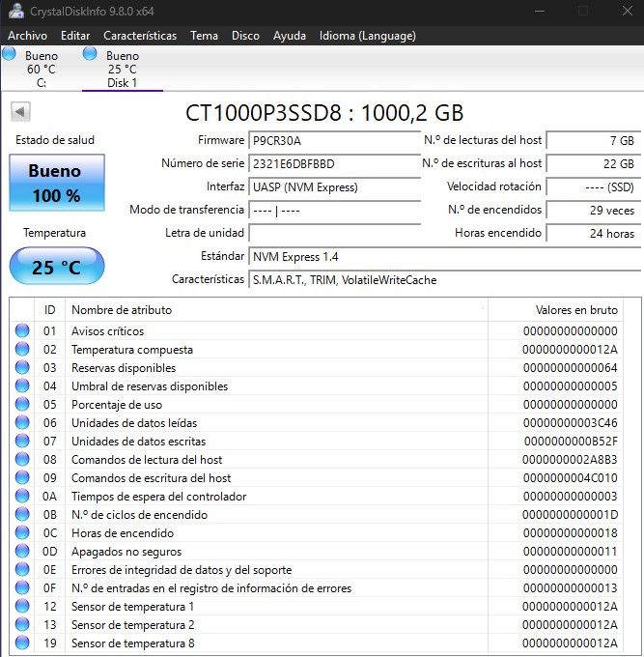Click the Firmware field P9CR30A
The height and width of the screenshot is (657, 644).
[335, 140]
